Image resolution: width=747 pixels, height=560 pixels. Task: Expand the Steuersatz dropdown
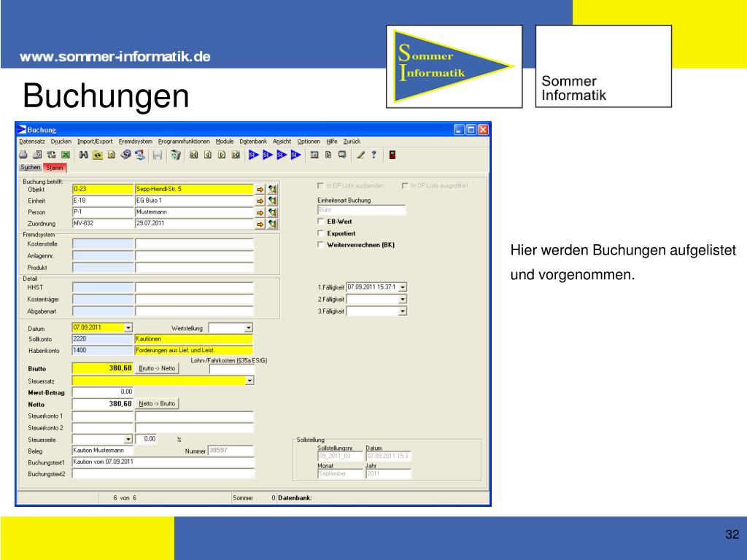click(x=249, y=381)
